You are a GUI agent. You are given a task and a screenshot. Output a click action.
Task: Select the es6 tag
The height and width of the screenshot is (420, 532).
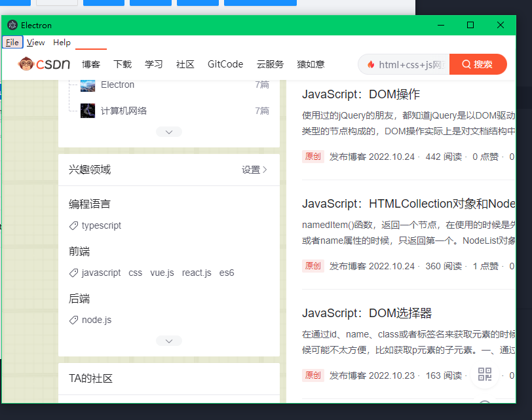[227, 273]
